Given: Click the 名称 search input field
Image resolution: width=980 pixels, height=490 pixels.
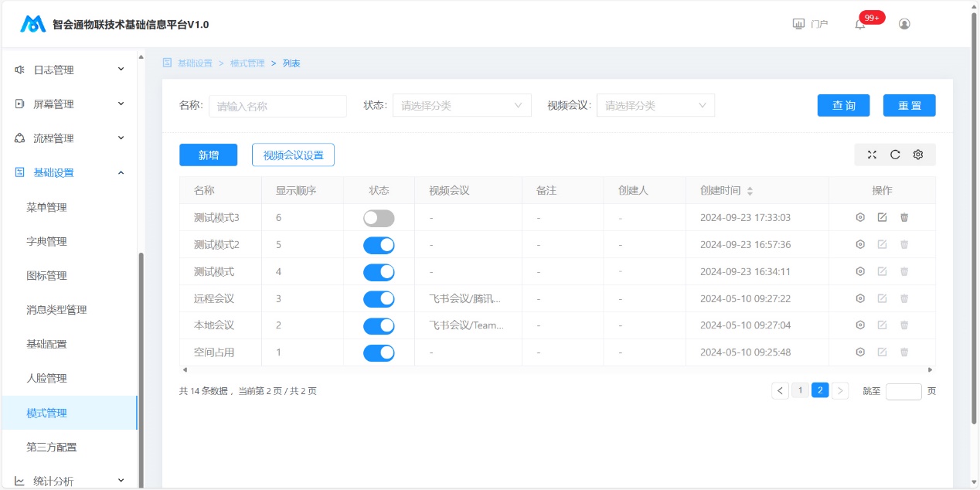Looking at the screenshot, I should pos(277,107).
